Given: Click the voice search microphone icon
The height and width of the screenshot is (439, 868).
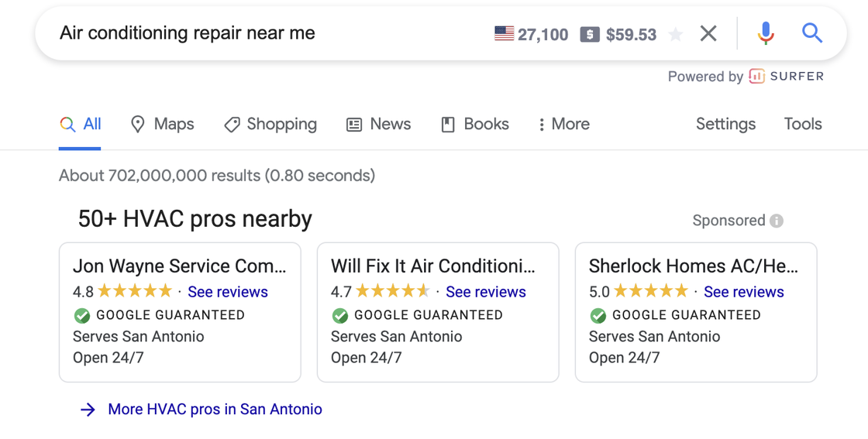Looking at the screenshot, I should click(765, 33).
